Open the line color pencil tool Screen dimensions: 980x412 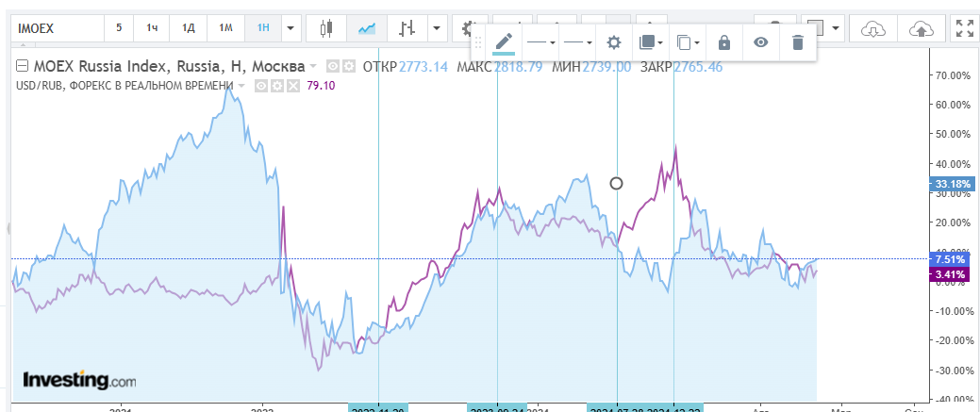point(503,42)
